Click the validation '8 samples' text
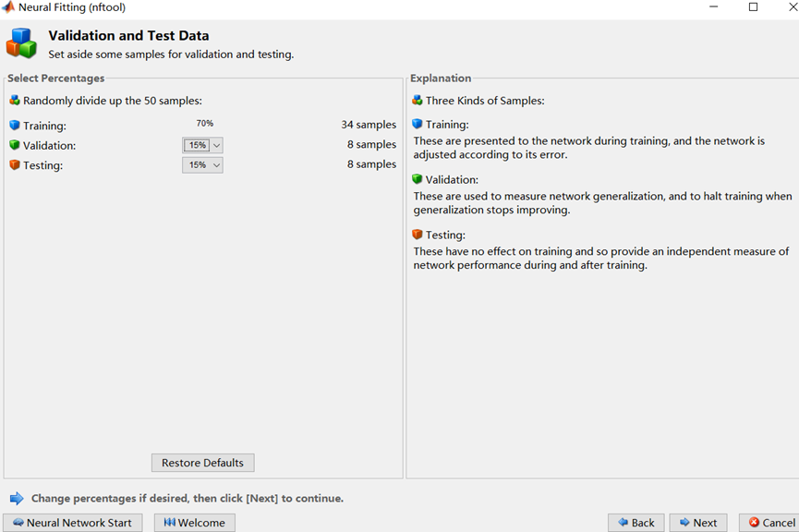 tap(371, 144)
